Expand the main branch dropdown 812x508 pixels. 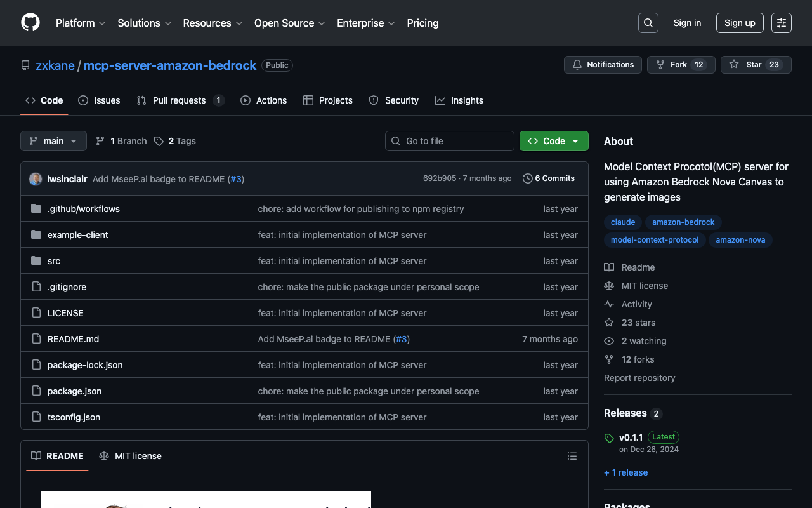coord(53,141)
